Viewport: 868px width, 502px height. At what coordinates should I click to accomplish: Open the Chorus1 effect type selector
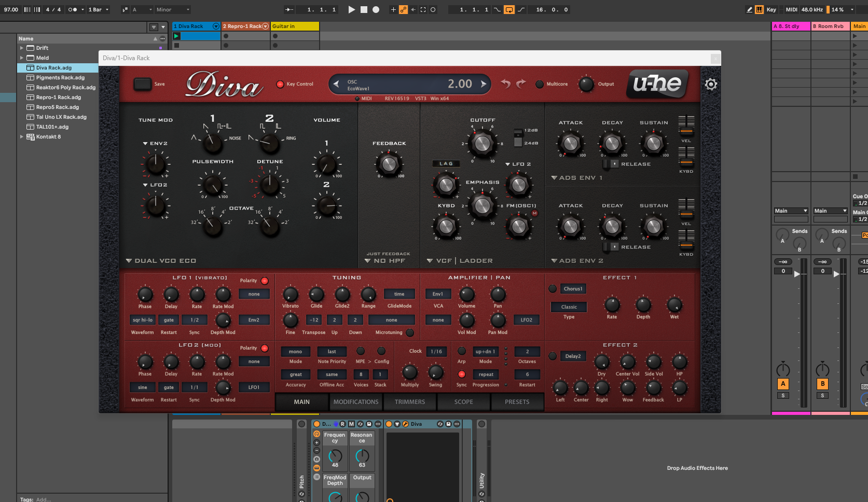coord(573,289)
